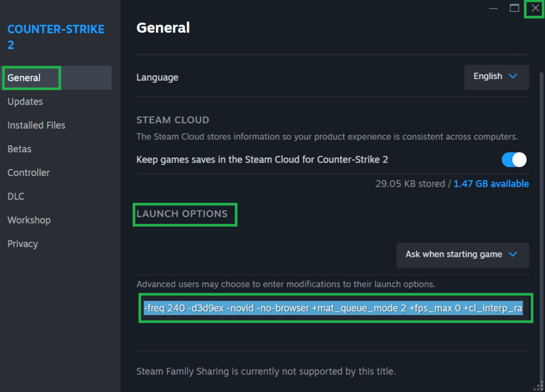The image size is (545, 392).
Task: Open the Controller settings section
Action: click(x=28, y=172)
